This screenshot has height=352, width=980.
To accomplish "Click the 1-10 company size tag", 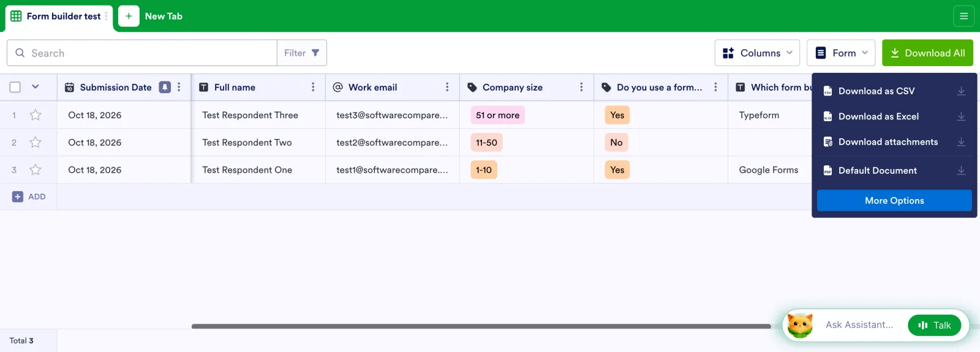I will (x=483, y=170).
